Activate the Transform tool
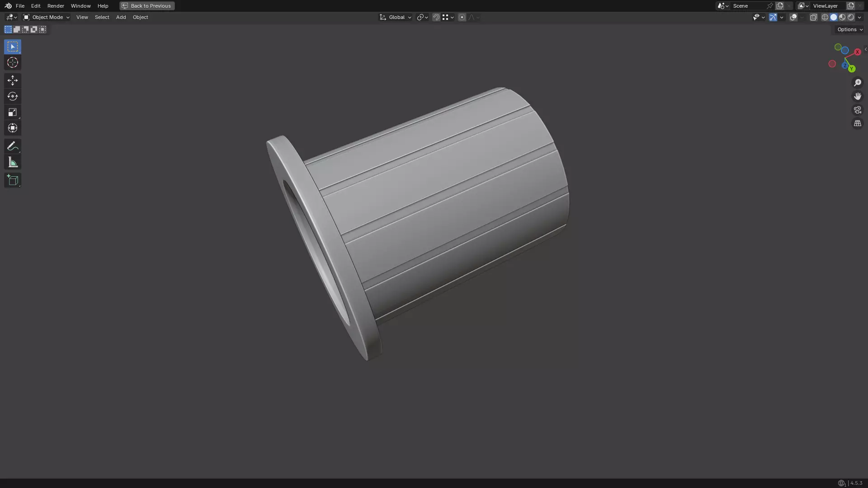The height and width of the screenshot is (488, 868). [13, 128]
